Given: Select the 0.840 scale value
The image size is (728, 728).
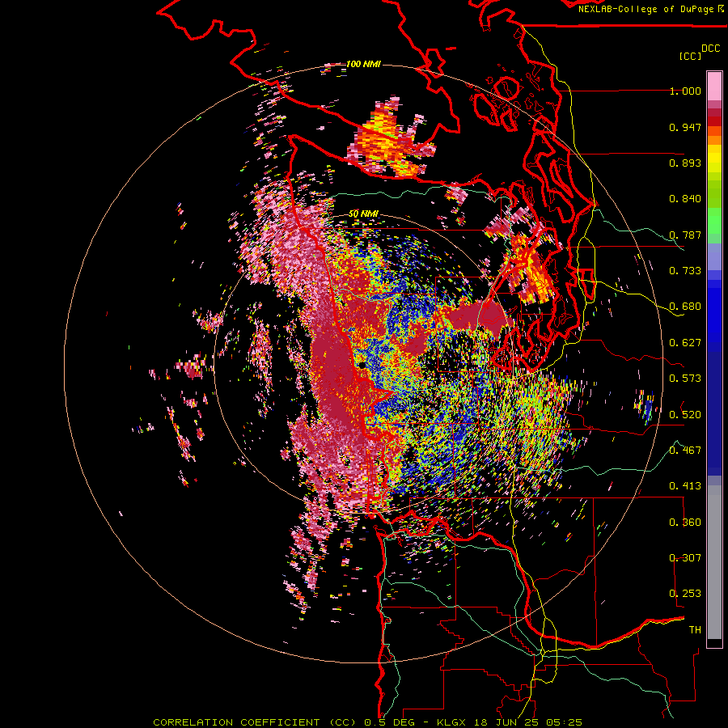Looking at the screenshot, I should click(x=685, y=199).
